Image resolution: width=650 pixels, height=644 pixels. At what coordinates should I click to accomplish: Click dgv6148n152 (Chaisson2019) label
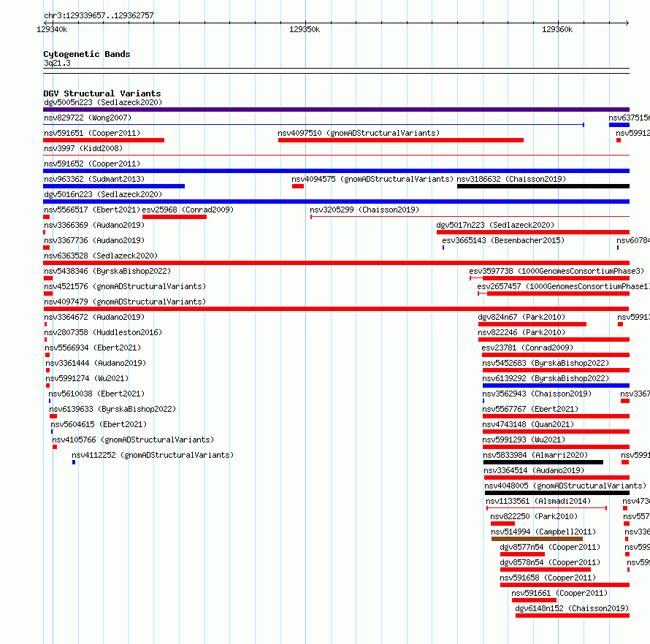pyautogui.click(x=572, y=608)
